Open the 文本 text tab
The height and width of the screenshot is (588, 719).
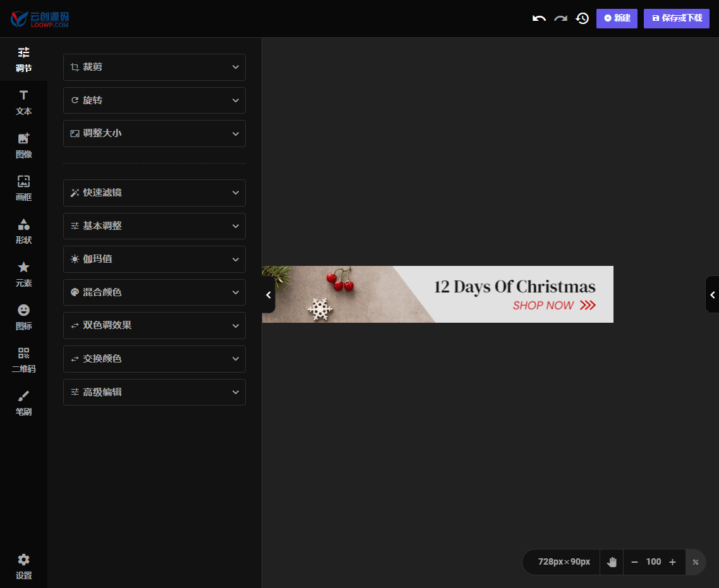23,103
